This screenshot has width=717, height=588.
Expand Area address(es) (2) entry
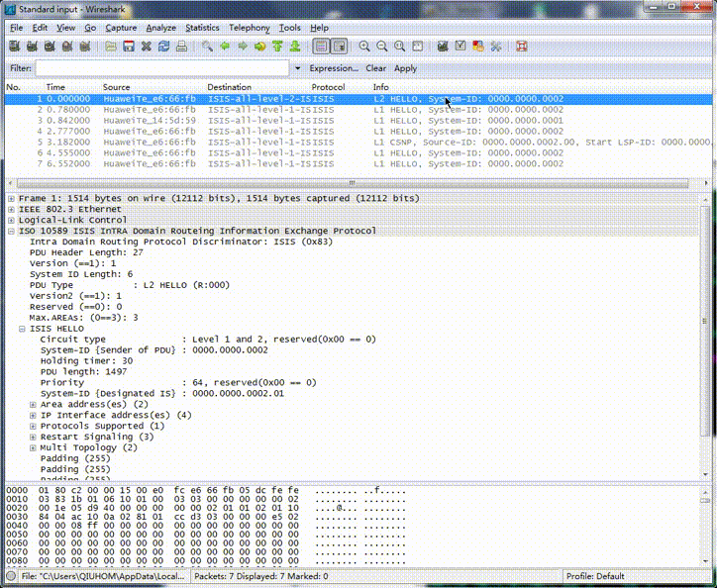click(33, 405)
